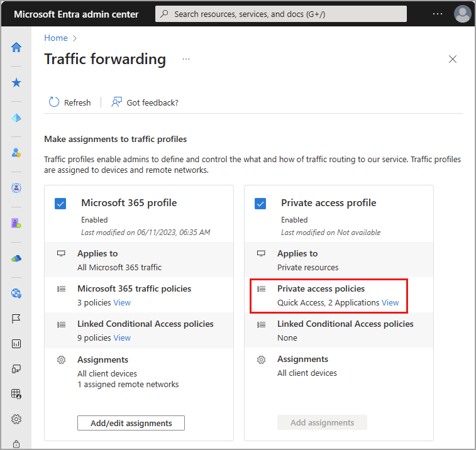
Task: Open the user with badge icon in sidebar
Action: click(x=16, y=153)
